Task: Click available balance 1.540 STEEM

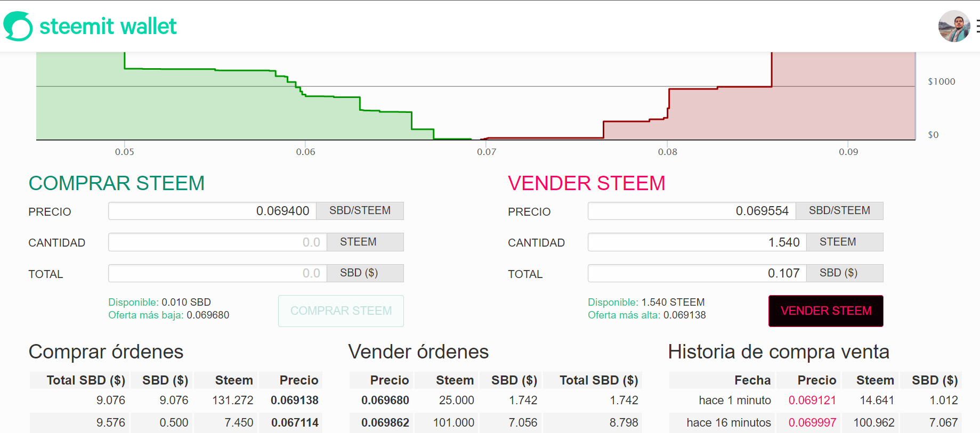Action: pyautogui.click(x=673, y=302)
